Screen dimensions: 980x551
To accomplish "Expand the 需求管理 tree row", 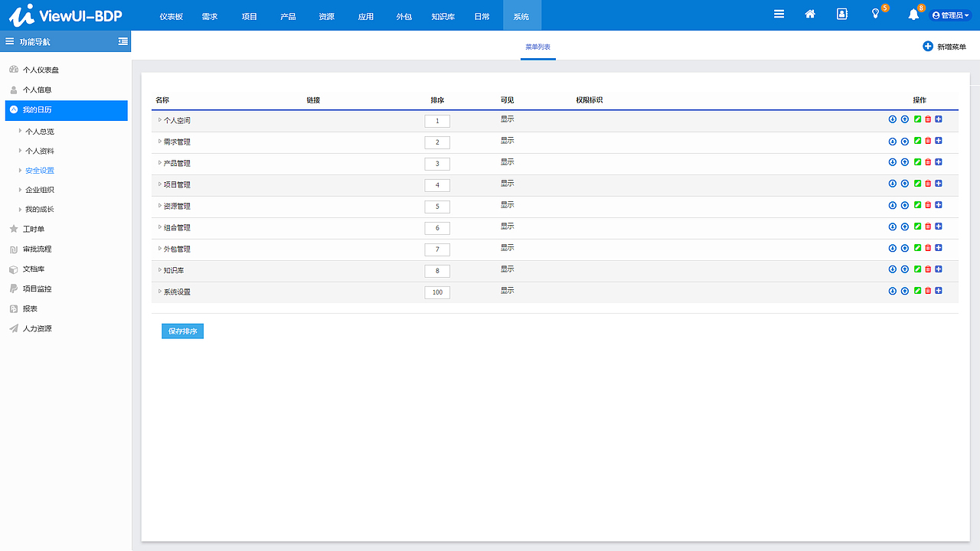I will [160, 142].
